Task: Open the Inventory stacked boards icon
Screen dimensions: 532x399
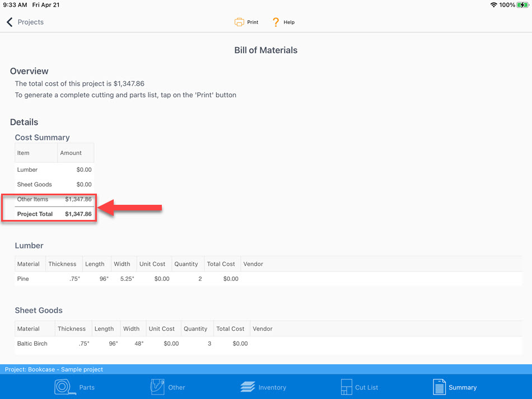Action: 248,387
